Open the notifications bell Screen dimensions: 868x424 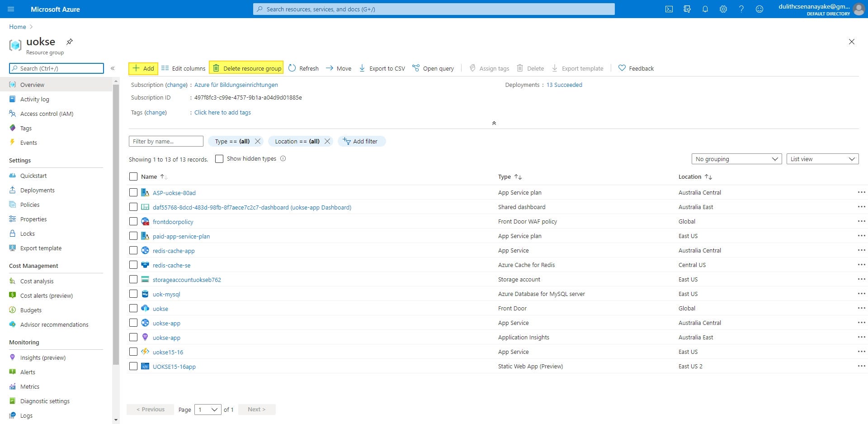pos(705,9)
